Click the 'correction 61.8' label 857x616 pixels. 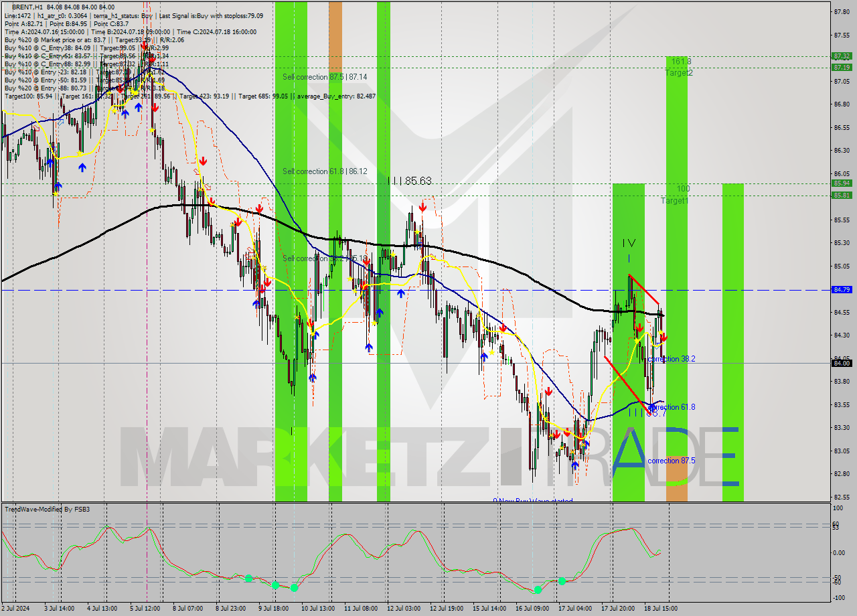[672, 407]
